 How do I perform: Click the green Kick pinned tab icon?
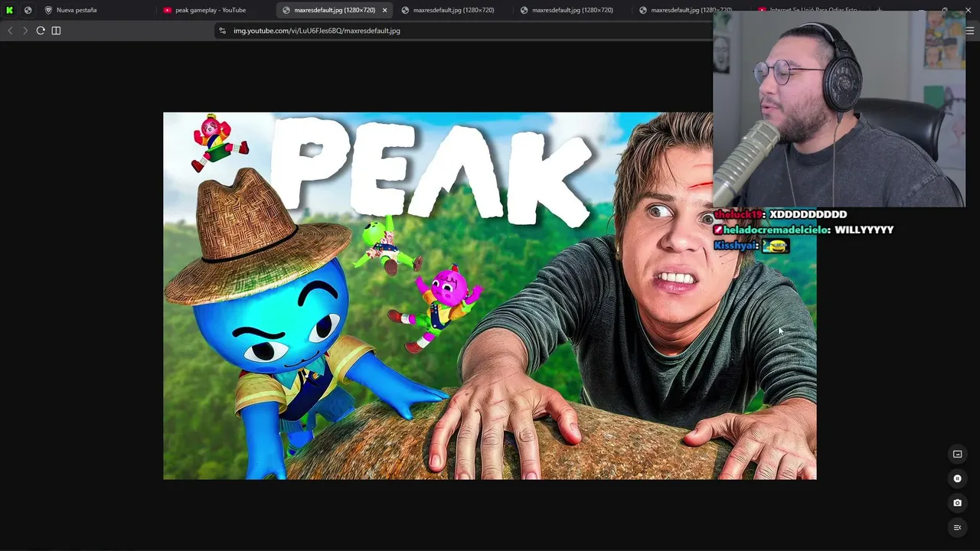(9, 10)
